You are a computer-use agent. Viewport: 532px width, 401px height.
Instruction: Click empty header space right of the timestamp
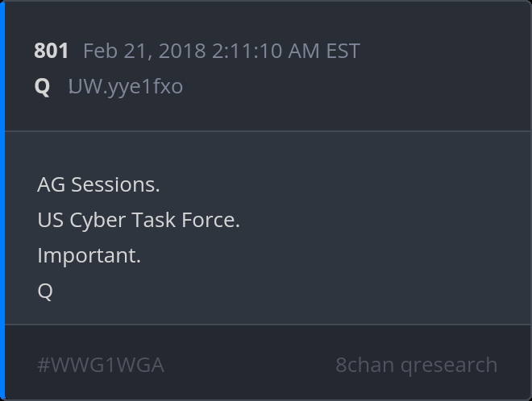[x=443, y=51]
